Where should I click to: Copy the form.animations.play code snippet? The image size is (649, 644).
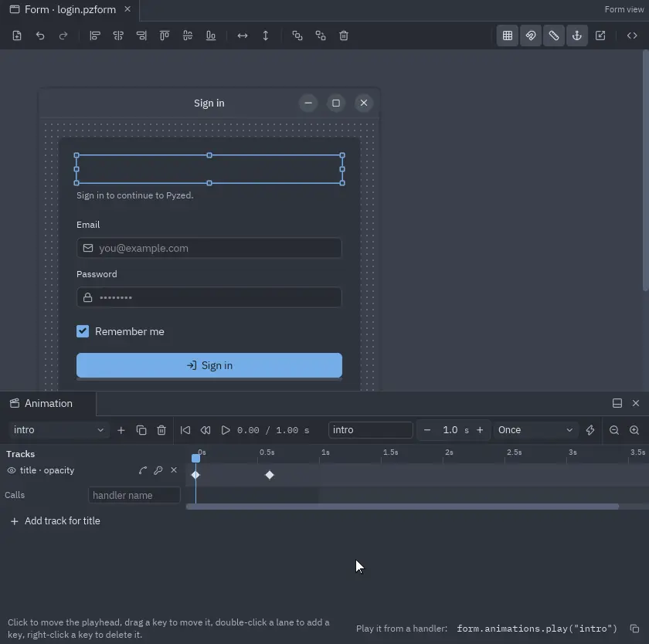pos(634,629)
